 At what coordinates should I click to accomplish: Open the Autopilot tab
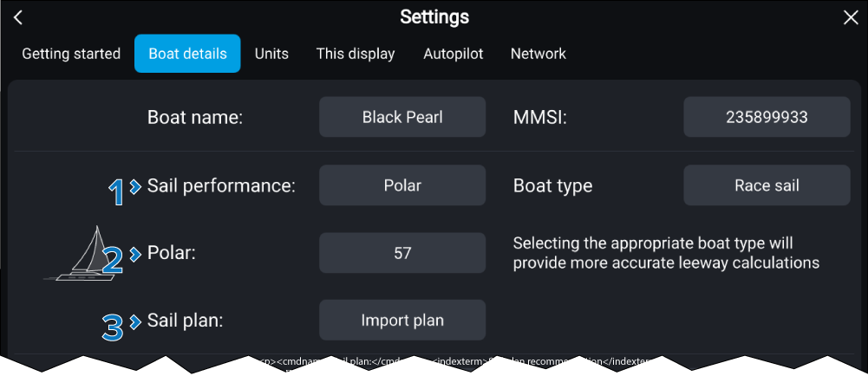pyautogui.click(x=454, y=54)
